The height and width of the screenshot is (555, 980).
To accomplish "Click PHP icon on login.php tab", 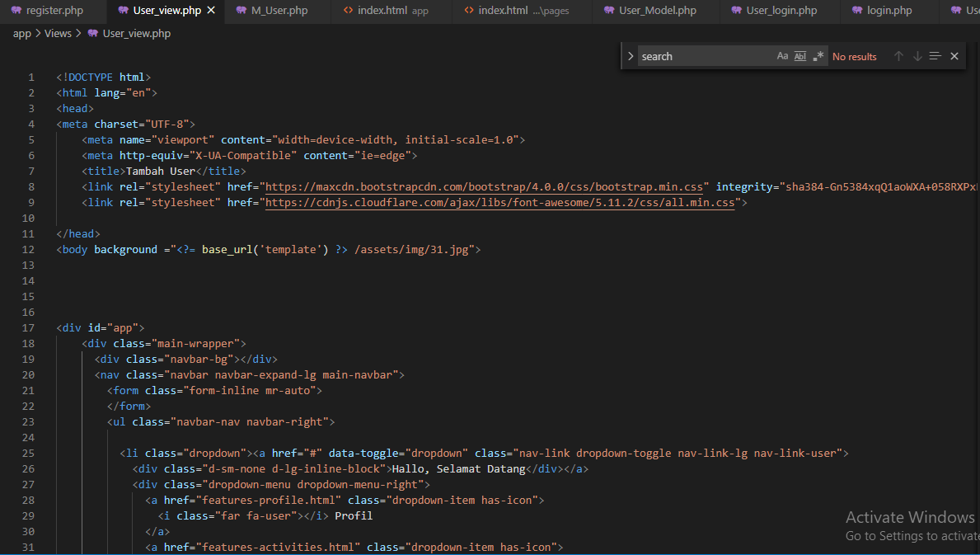I will tap(857, 11).
